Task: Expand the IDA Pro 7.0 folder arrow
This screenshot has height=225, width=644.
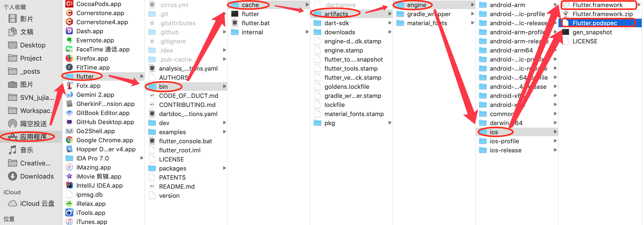Action: [142, 158]
